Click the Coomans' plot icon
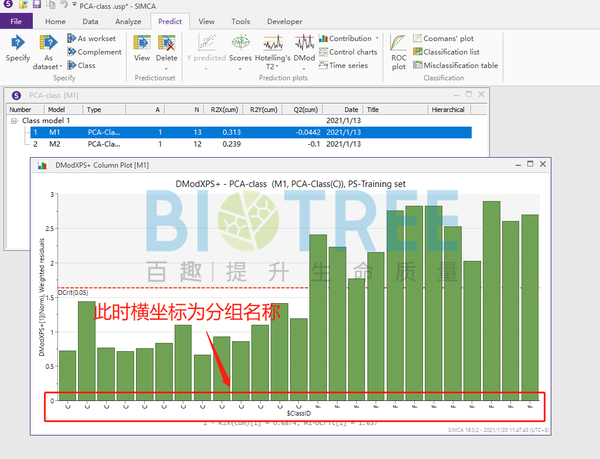 417,38
